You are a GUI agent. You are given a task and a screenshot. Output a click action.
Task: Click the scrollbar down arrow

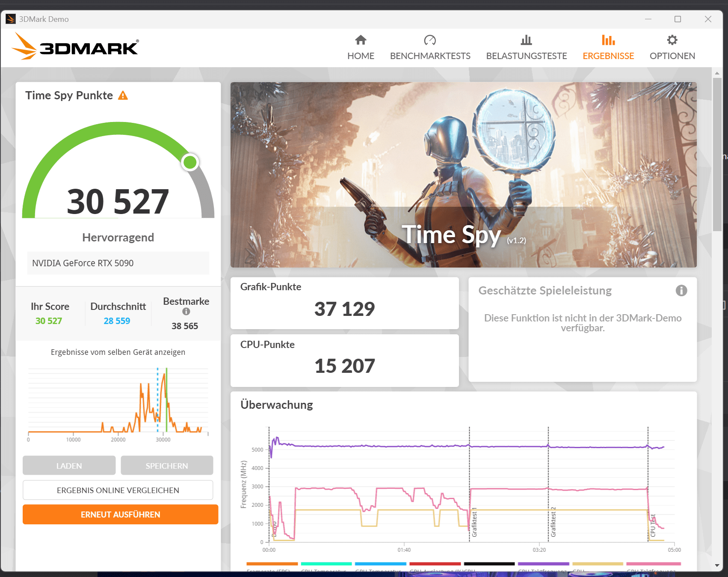click(717, 565)
